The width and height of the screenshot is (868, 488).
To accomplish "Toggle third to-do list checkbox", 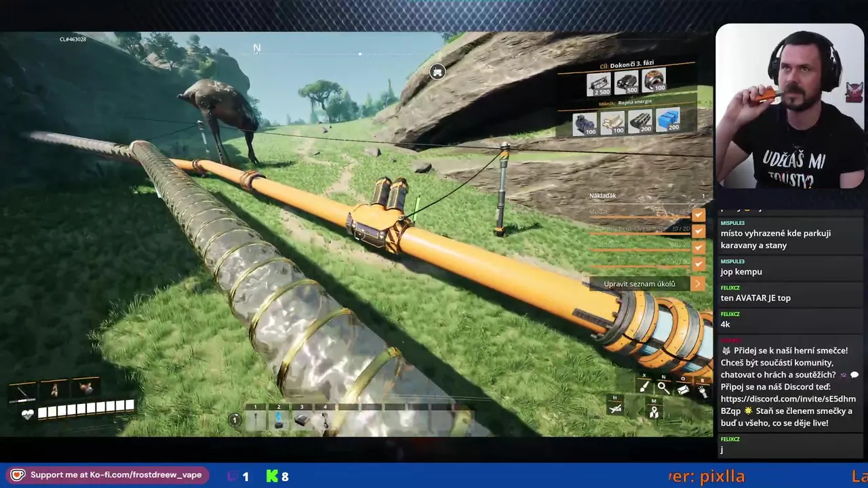I will [x=698, y=247].
